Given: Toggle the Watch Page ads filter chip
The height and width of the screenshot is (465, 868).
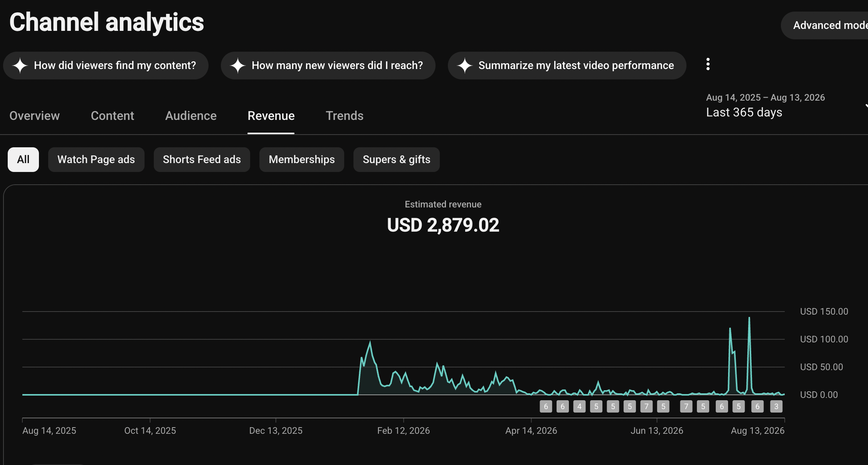Looking at the screenshot, I should [96, 160].
